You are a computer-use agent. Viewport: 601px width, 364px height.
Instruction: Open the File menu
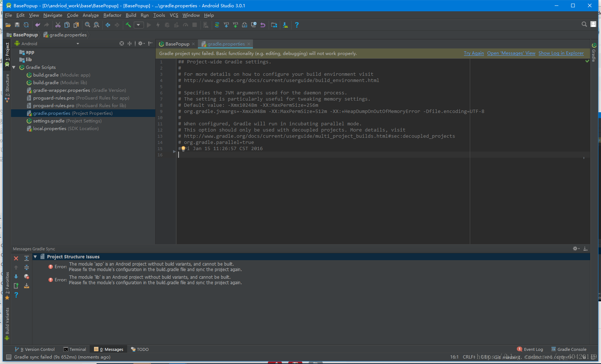coord(8,15)
